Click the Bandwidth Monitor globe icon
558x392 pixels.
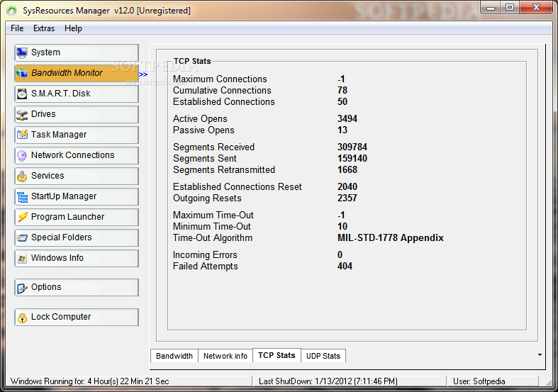tap(22, 73)
